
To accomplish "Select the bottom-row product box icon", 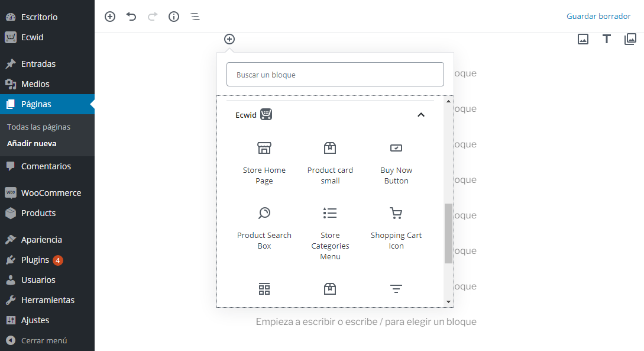I will [330, 289].
